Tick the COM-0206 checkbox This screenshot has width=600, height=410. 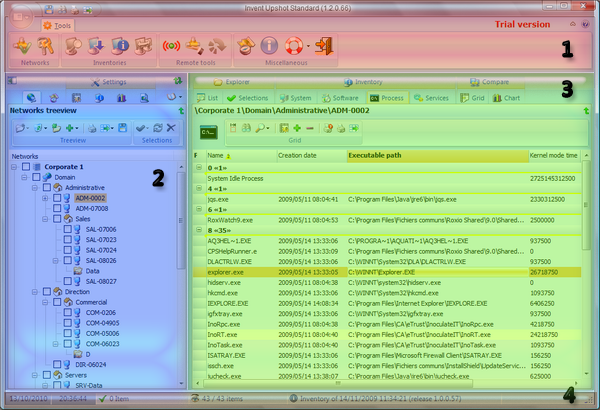(x=67, y=312)
